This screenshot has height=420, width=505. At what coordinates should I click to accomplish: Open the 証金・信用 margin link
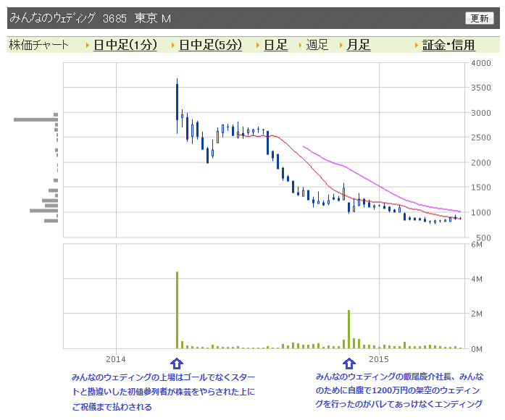pyautogui.click(x=448, y=45)
